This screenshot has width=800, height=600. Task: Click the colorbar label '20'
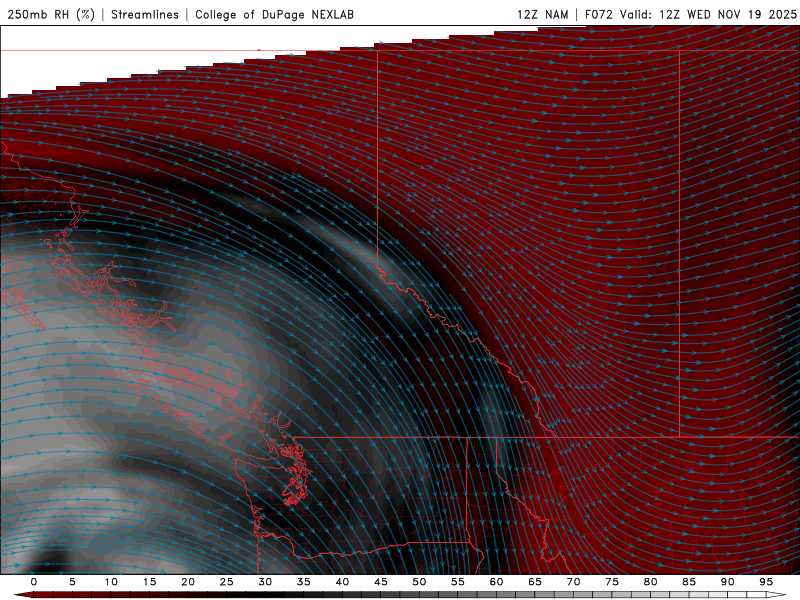pos(188,582)
